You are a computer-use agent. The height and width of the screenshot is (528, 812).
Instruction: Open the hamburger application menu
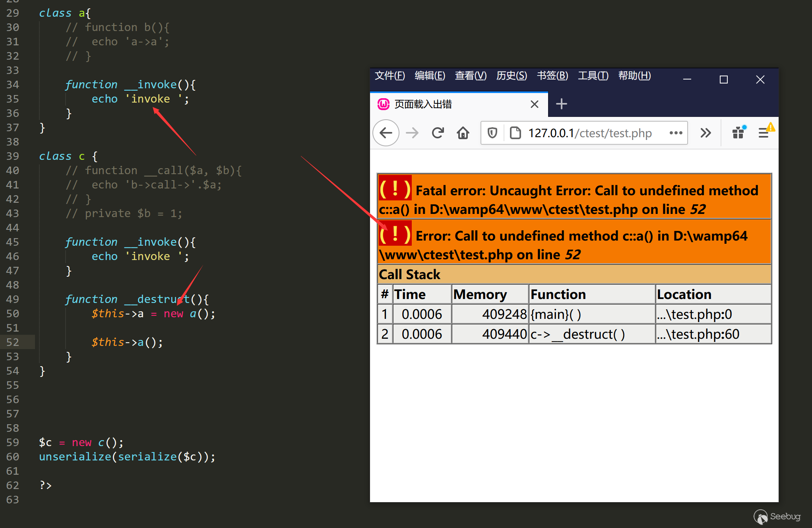pos(764,133)
